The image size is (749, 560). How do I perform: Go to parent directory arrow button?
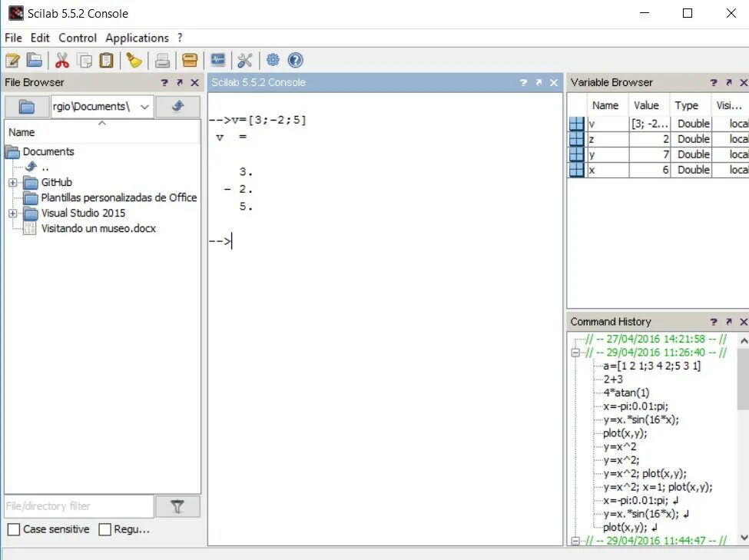pos(177,106)
